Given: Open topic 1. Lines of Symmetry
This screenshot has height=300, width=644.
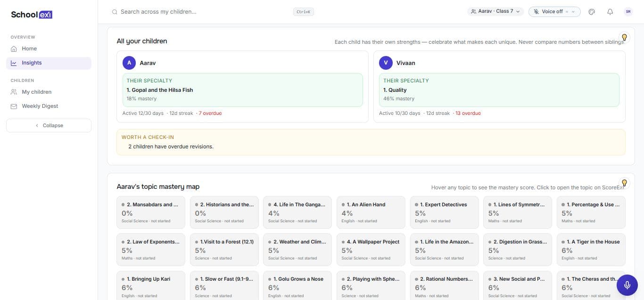Looking at the screenshot, I should coord(518,212).
